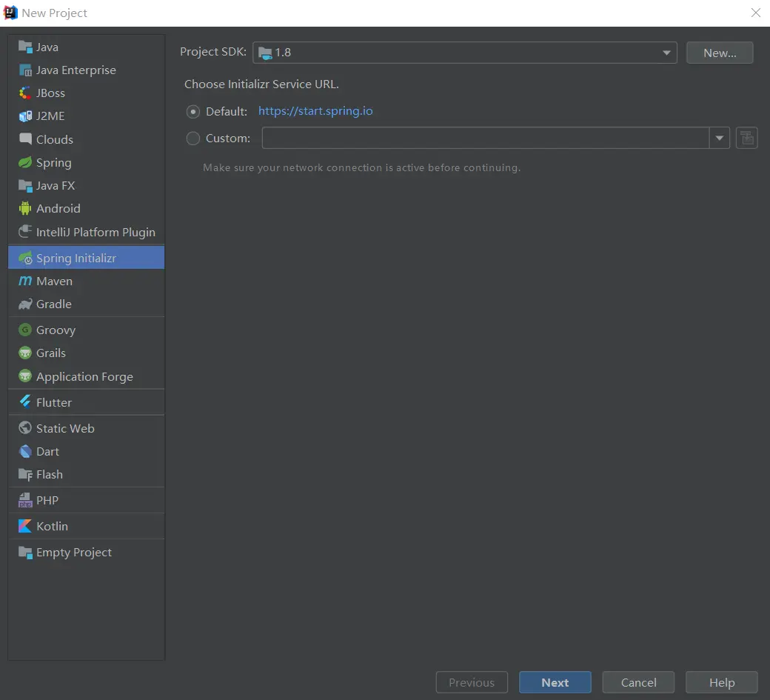
Task: Select the Clouds icon
Action: point(25,139)
